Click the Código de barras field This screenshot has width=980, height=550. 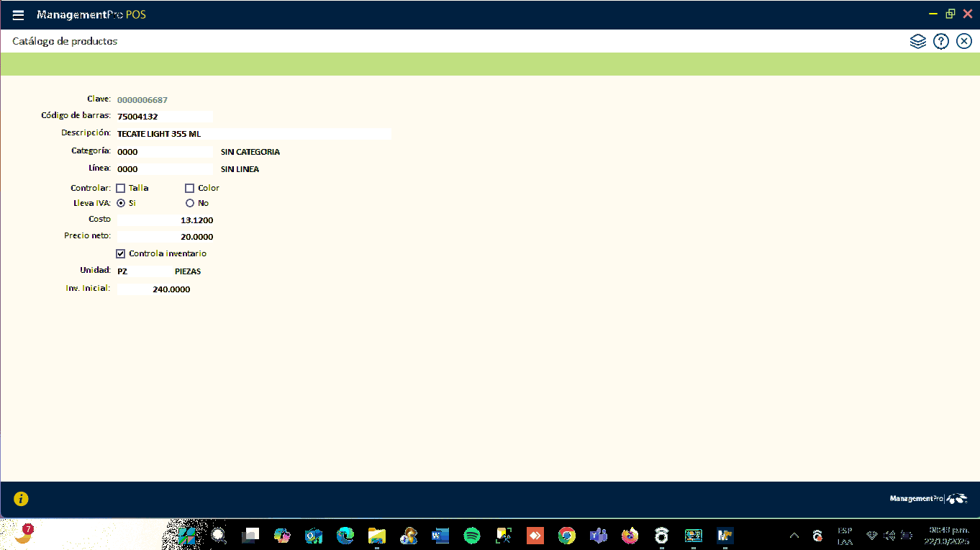164,117
